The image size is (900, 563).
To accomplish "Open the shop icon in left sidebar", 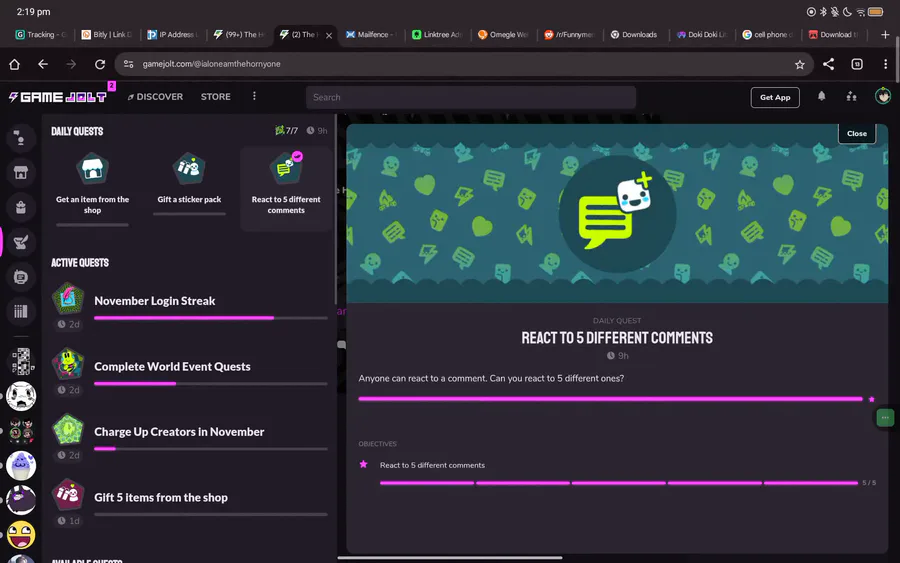I will tap(21, 172).
